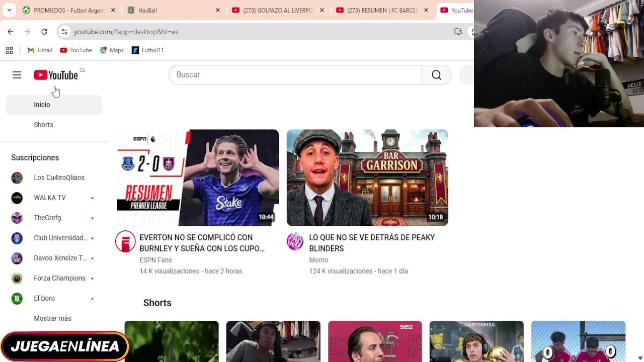The image size is (644, 362).
Task: Reload the page
Action: click(44, 32)
